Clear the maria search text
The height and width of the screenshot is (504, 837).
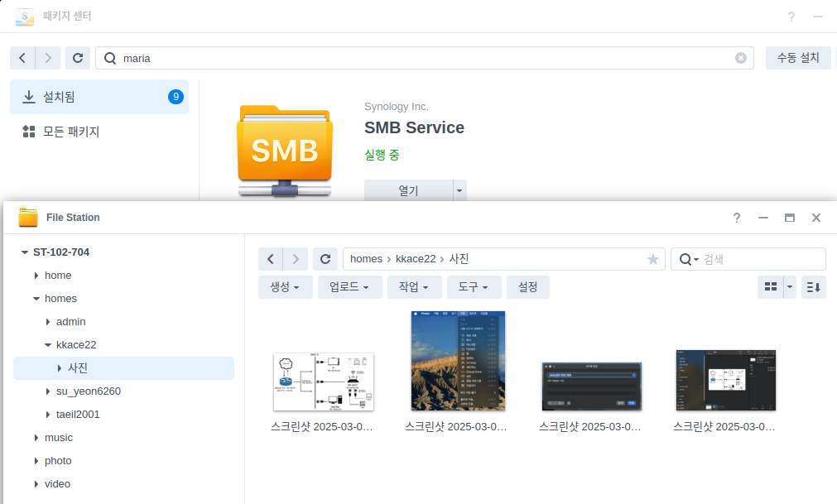[x=740, y=58]
